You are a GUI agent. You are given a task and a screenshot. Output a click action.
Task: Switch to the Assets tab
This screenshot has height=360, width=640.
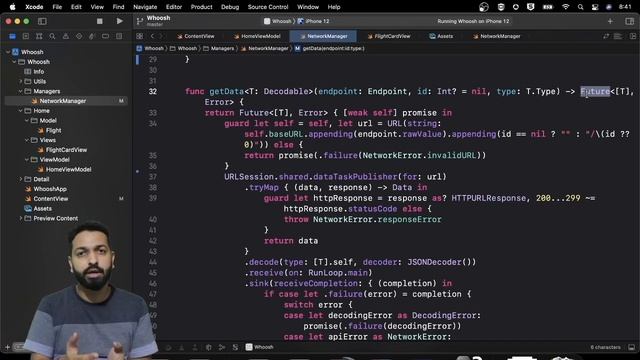coord(441,36)
